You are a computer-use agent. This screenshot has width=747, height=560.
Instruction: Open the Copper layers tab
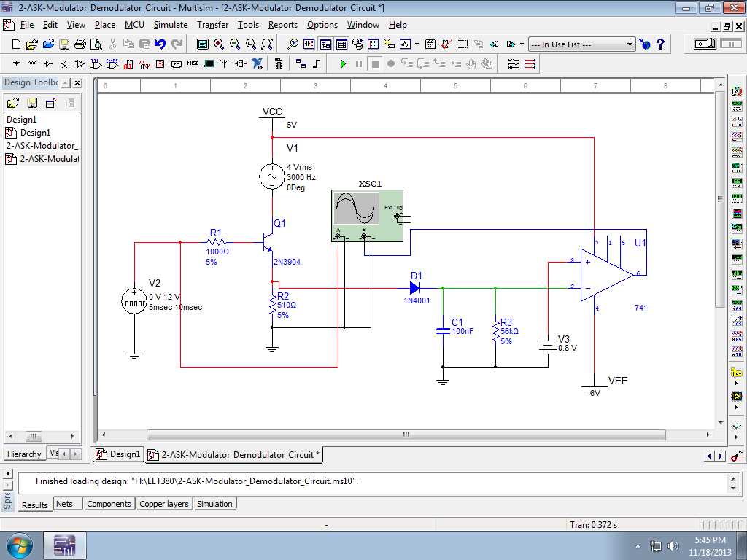(x=164, y=504)
